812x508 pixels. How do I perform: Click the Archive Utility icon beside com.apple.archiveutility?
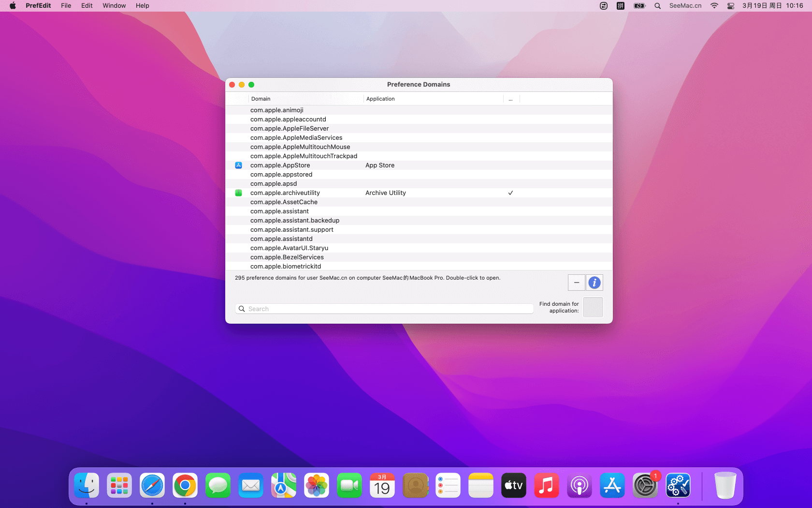238,193
